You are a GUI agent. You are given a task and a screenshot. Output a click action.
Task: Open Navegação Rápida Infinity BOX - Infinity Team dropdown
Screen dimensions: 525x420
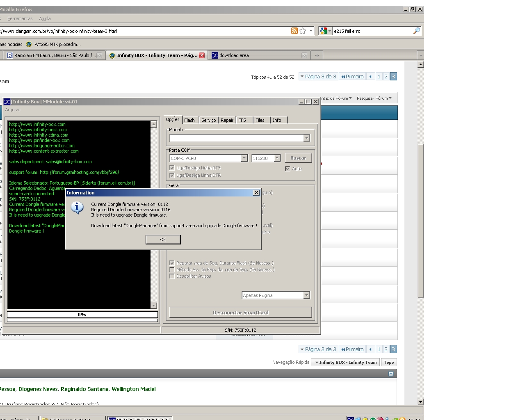click(345, 363)
